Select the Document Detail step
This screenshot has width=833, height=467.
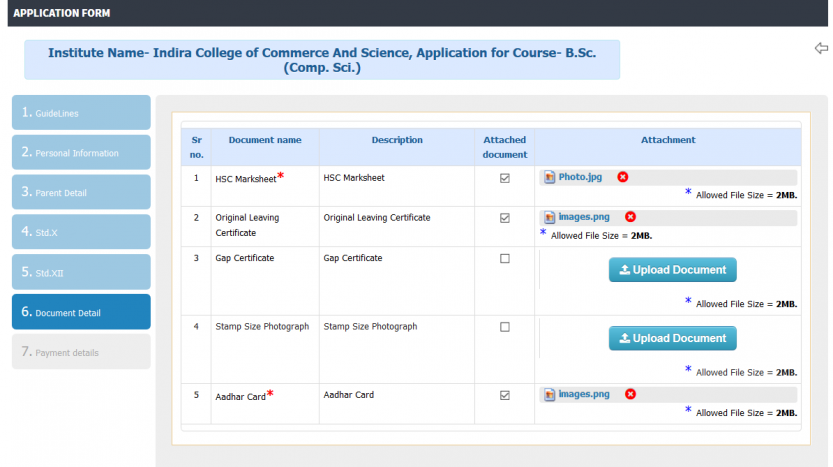pyautogui.click(x=81, y=312)
